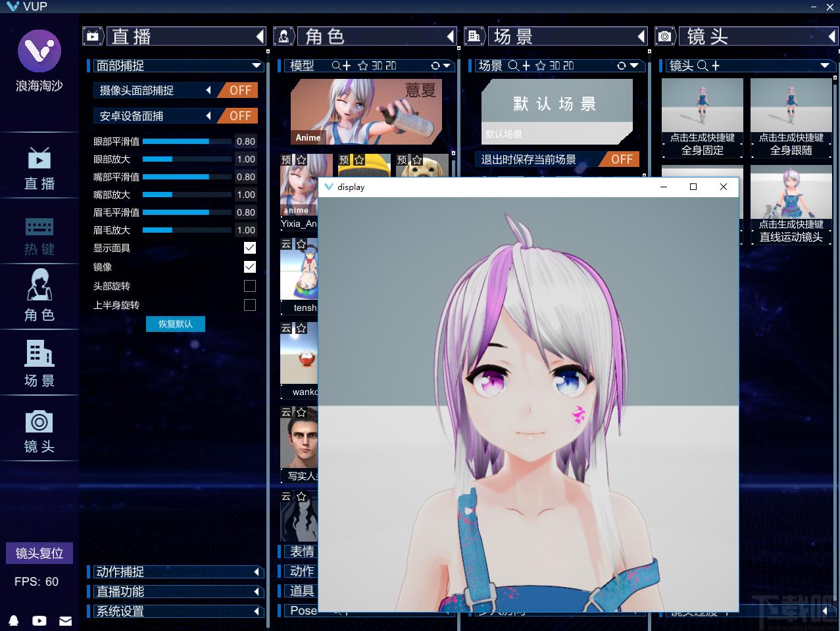Screen dimensions: 840x631
Task: Select the 蕙夏 Anime model banner
Action: pyautogui.click(x=366, y=112)
